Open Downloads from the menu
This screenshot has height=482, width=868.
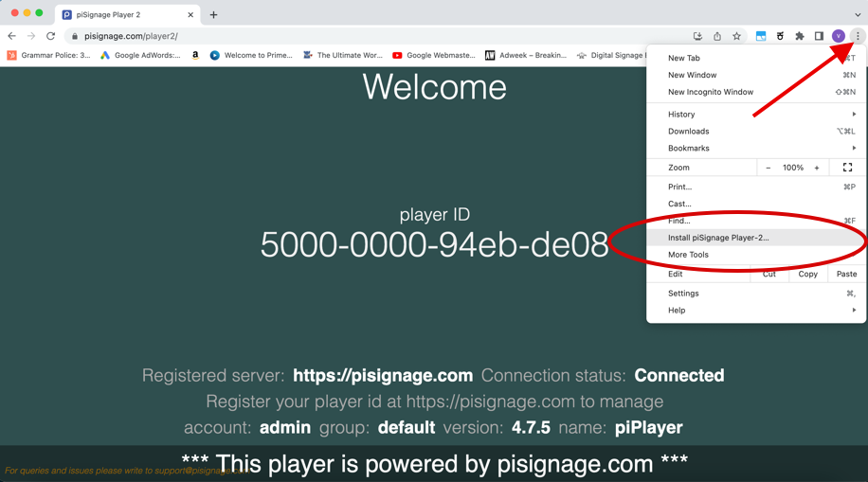click(x=756, y=131)
